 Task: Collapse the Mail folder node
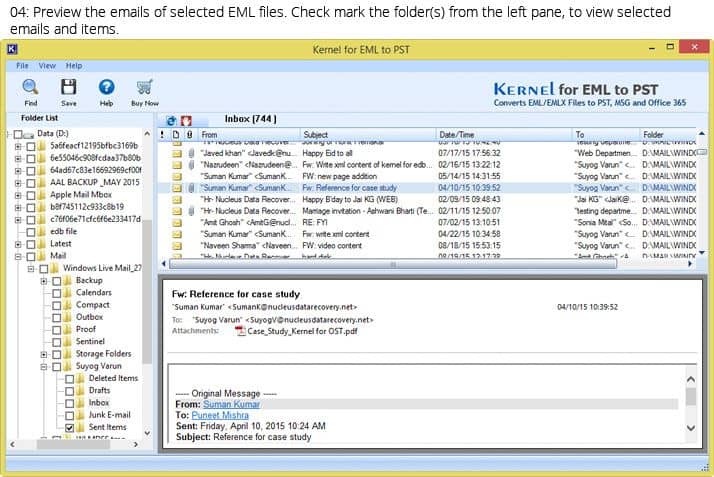tap(18, 257)
